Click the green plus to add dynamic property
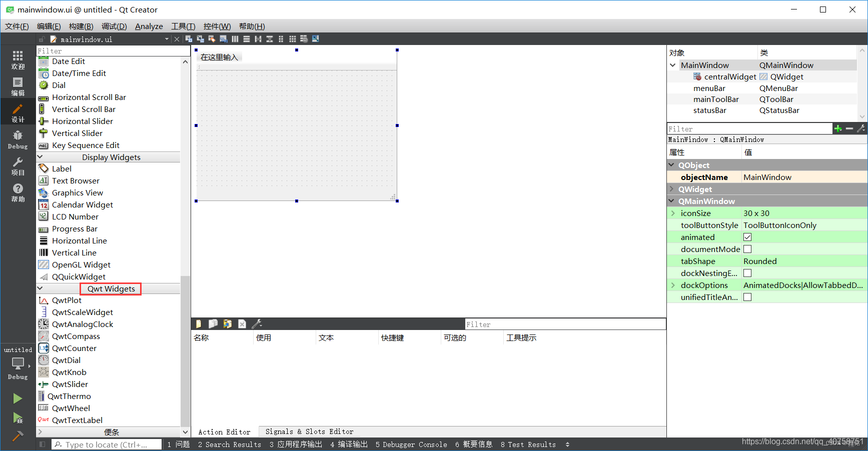 838,128
